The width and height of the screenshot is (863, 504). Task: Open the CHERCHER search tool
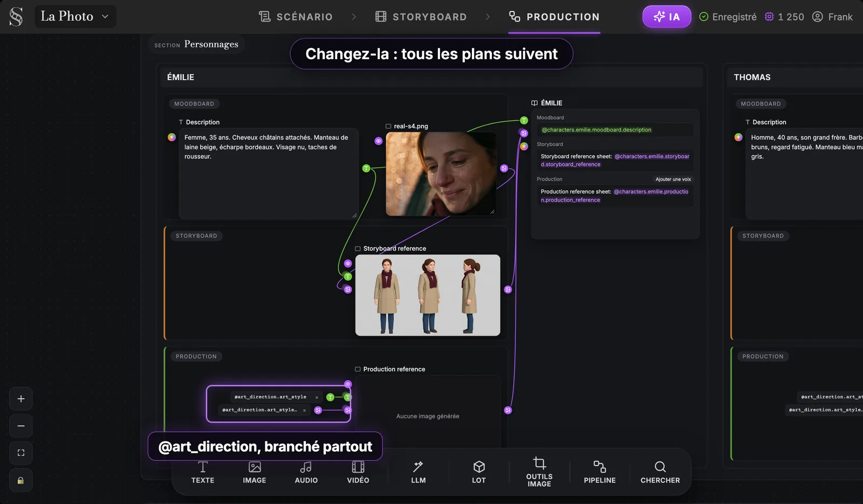click(x=660, y=473)
